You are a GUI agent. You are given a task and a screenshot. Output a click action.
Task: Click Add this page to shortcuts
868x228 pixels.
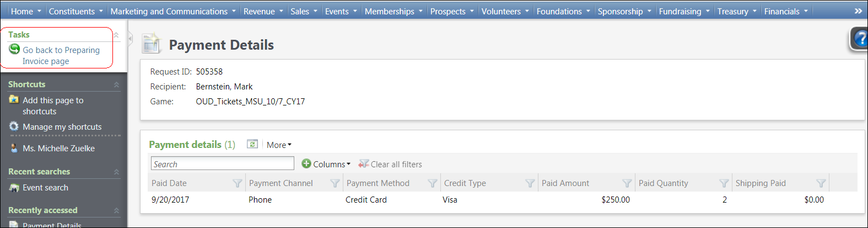53,105
